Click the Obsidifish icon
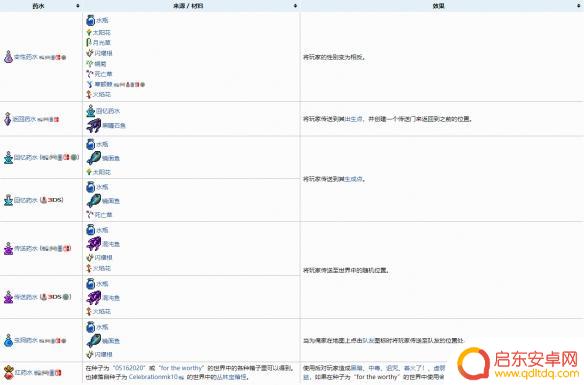The height and width of the screenshot is (385, 584). coord(93,125)
